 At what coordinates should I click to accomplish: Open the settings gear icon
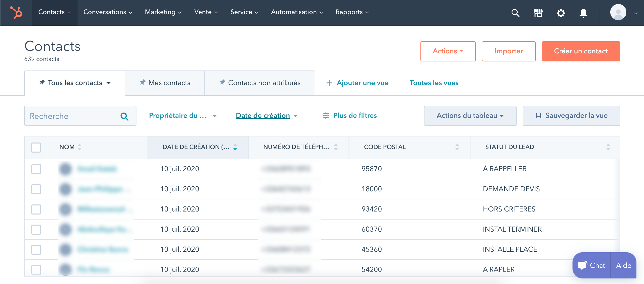561,13
